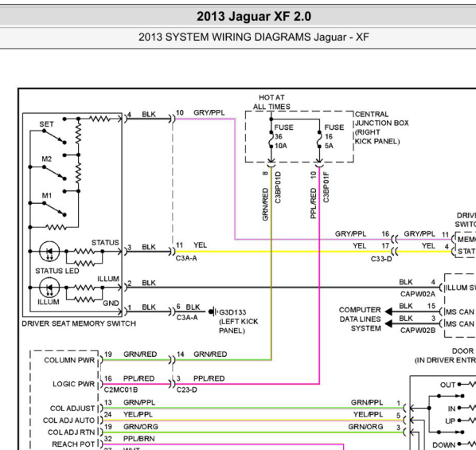Click the 'ILLUM SW' module pin label

point(461,288)
